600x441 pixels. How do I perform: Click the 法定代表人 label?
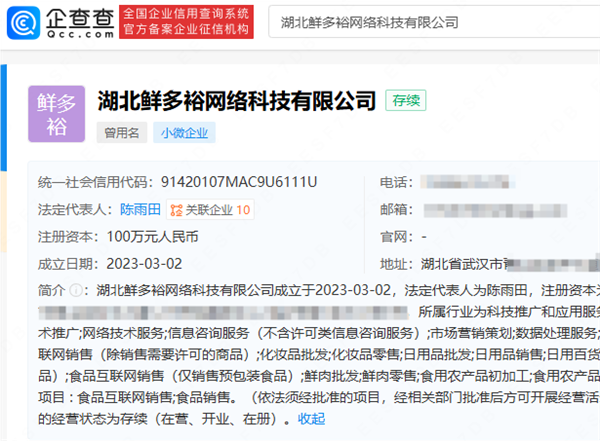(77, 210)
